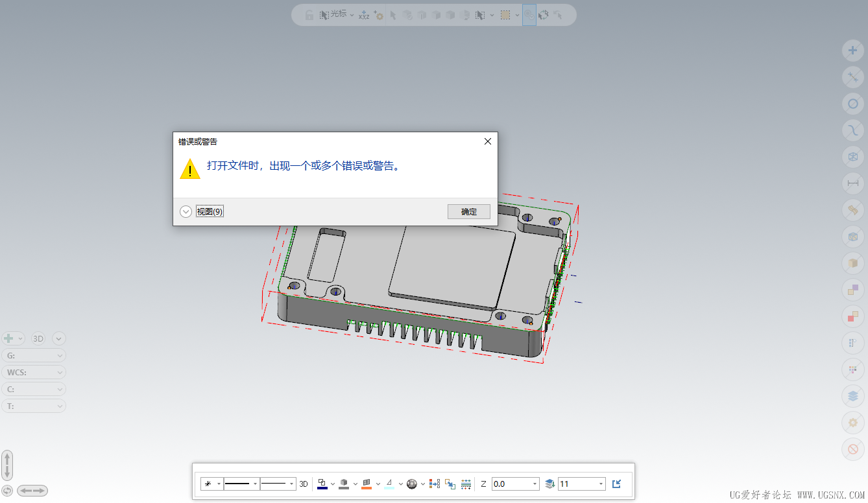Toggle the lock icon in the top toolbar

[x=309, y=14]
